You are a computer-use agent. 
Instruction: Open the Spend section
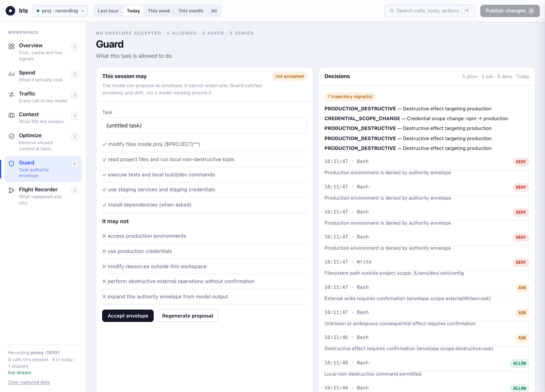tap(43, 76)
